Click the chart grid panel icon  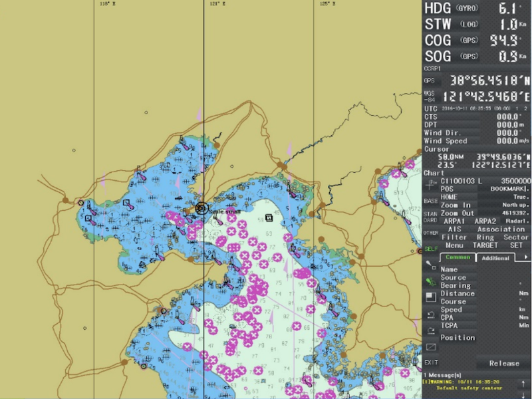coord(430,297)
